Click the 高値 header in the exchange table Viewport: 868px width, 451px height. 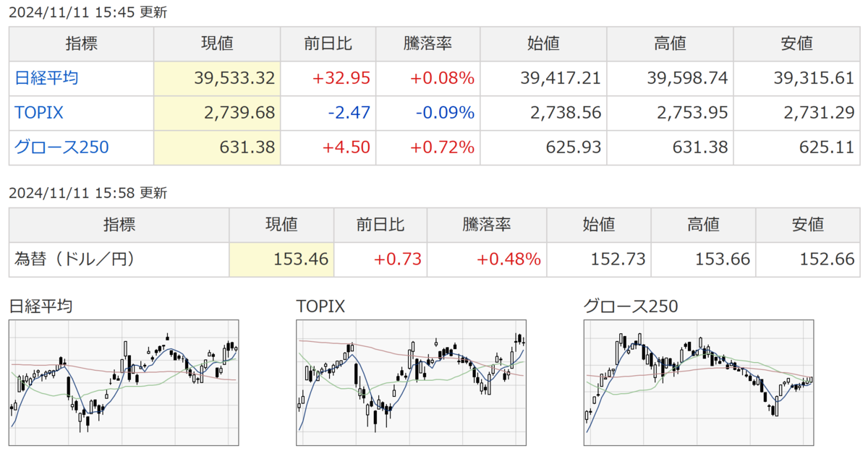(703, 225)
